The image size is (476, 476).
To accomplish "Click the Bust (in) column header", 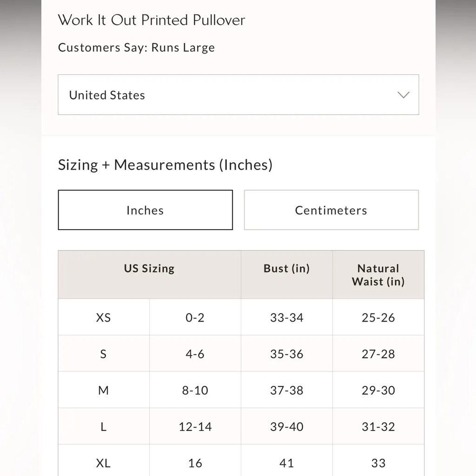I will pyautogui.click(x=286, y=269).
